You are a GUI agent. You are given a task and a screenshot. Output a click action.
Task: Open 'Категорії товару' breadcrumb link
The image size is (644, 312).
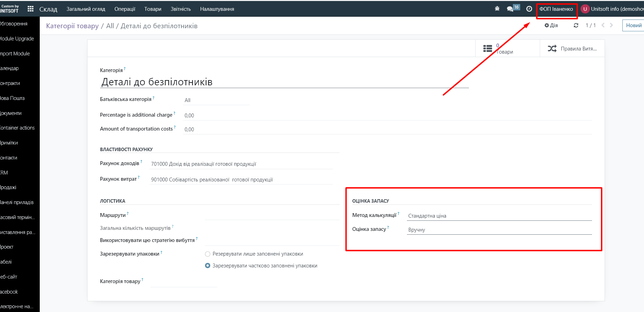73,26
